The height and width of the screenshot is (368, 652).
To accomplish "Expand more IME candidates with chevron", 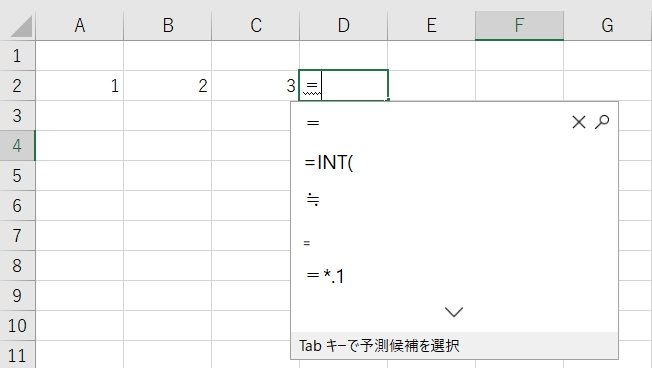I will (454, 312).
